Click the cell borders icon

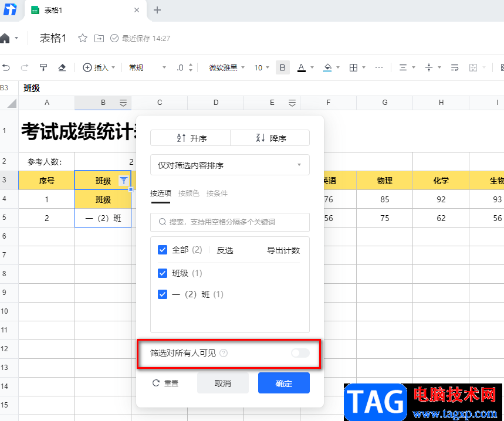pos(353,67)
